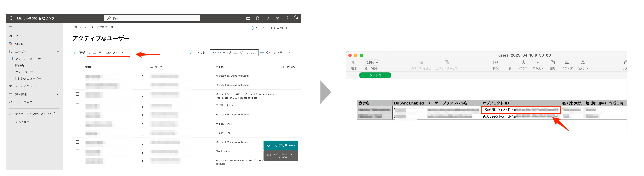This screenshot has width=644, height=176.
Task: Open the notifications bell icon
Action: click(268, 18)
